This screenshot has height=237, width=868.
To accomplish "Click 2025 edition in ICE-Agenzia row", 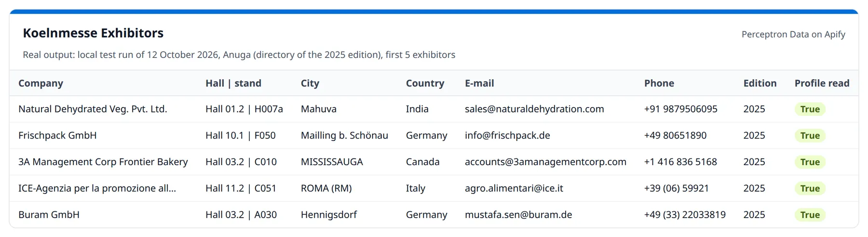I will [754, 188].
